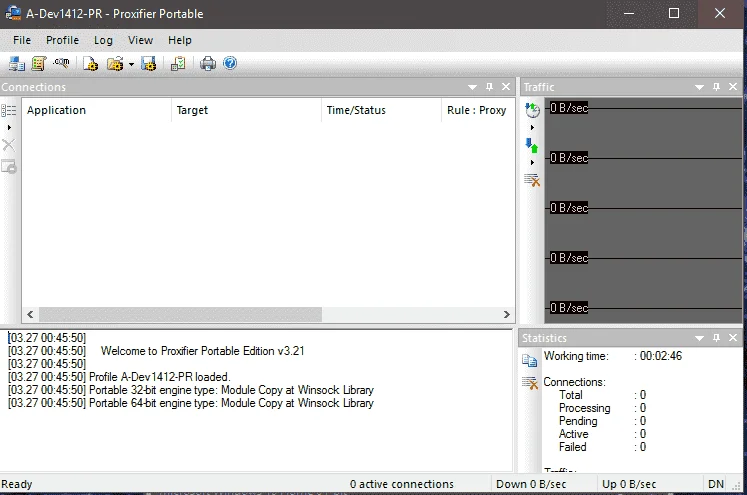747x495 pixels.
Task: Click the printer icon in toolbar
Action: coord(208,63)
